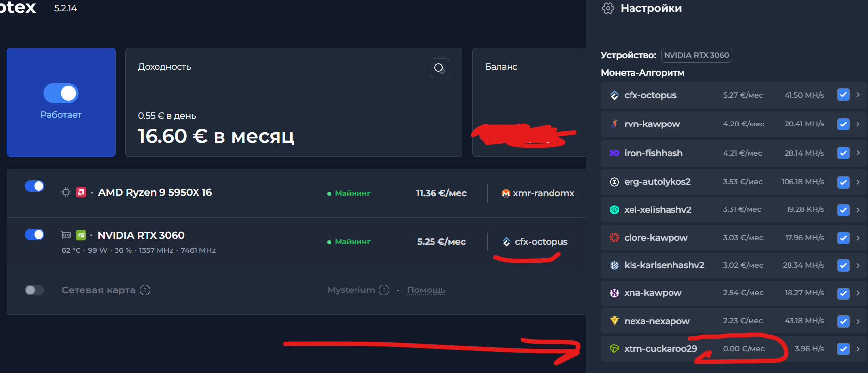Click the profitability search icon in Доходность
Screen dimensions: 868x373
(439, 68)
